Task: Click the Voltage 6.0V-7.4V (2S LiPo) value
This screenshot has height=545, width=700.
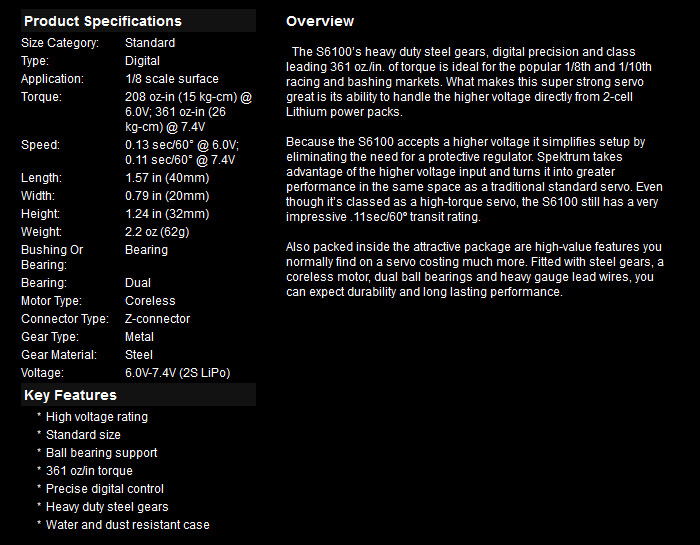Action: click(178, 373)
